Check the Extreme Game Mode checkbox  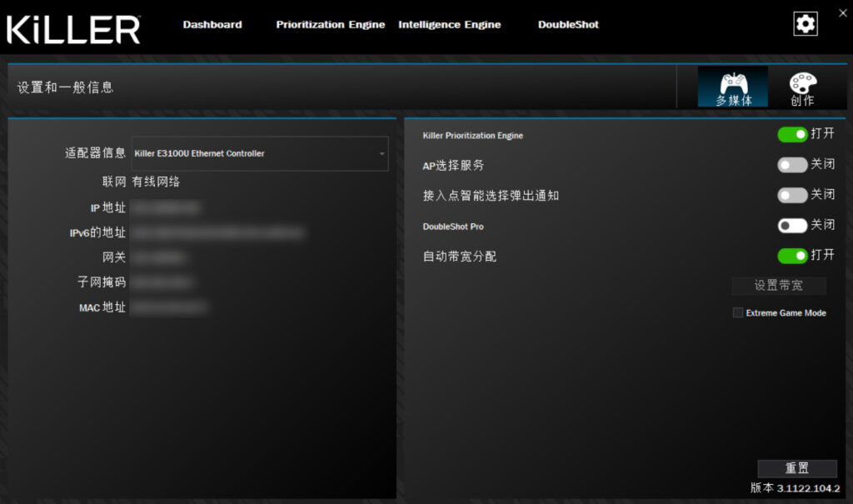pos(737,312)
